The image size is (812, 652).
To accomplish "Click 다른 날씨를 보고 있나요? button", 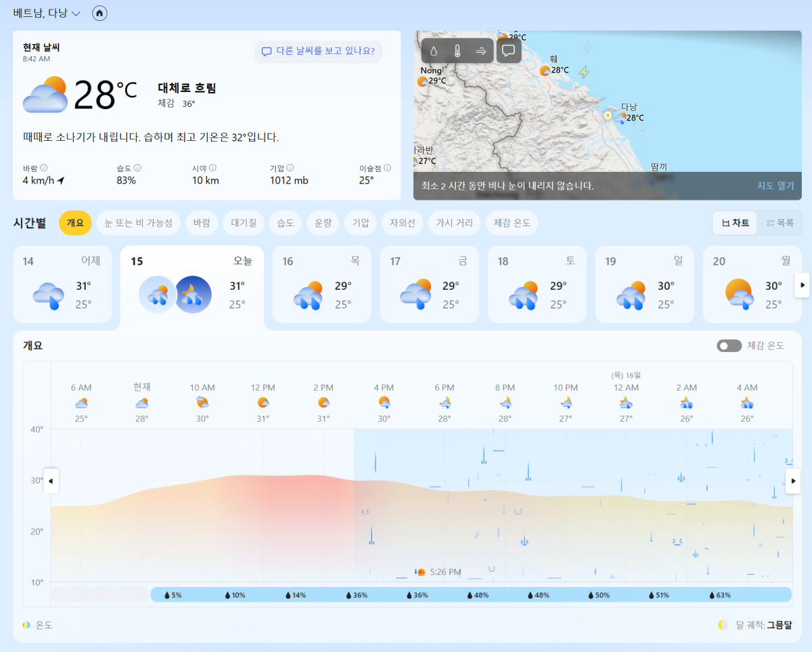I will 318,51.
